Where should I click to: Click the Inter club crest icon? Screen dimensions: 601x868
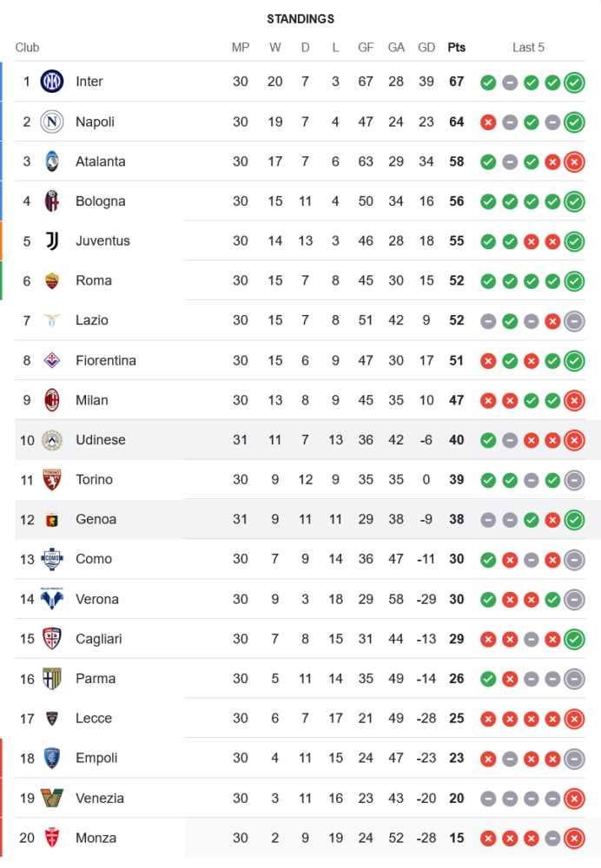(52, 82)
